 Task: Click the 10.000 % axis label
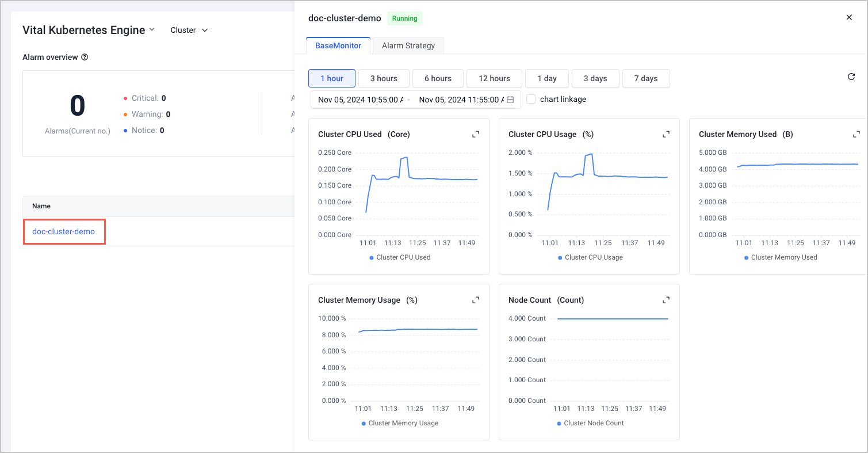click(x=332, y=318)
